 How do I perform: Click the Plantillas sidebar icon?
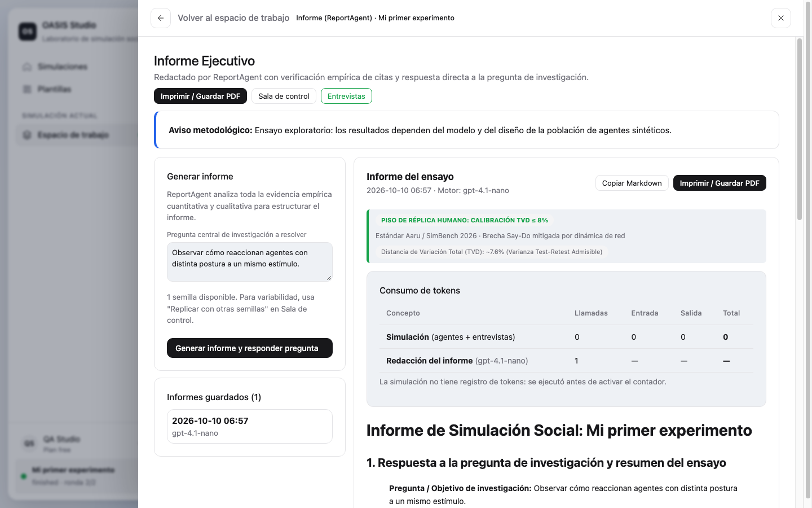(x=27, y=89)
